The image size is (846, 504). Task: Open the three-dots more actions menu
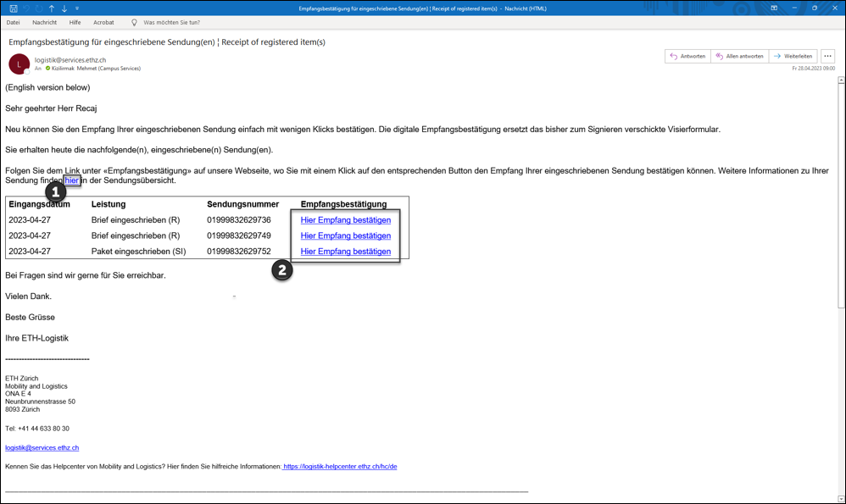point(827,56)
